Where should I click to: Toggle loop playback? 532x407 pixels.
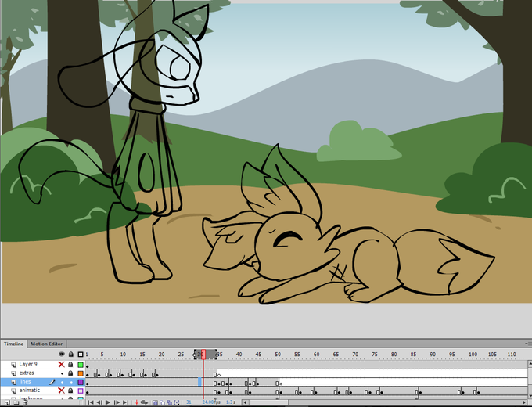pyautogui.click(x=144, y=402)
